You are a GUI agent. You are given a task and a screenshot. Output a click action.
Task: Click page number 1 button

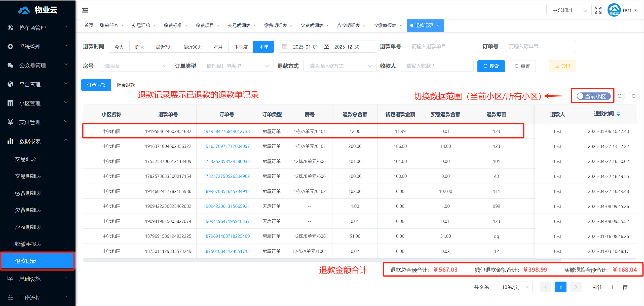(x=561, y=287)
